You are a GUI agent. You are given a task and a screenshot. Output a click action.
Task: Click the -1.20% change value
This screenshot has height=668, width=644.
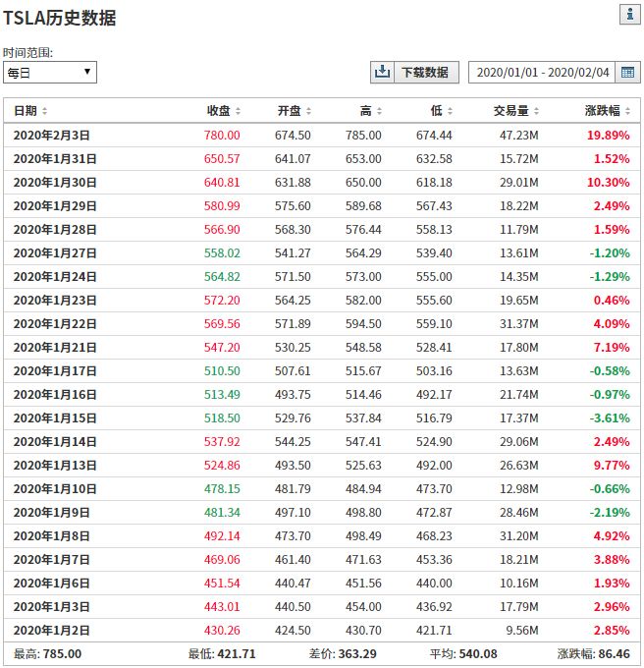(x=610, y=253)
